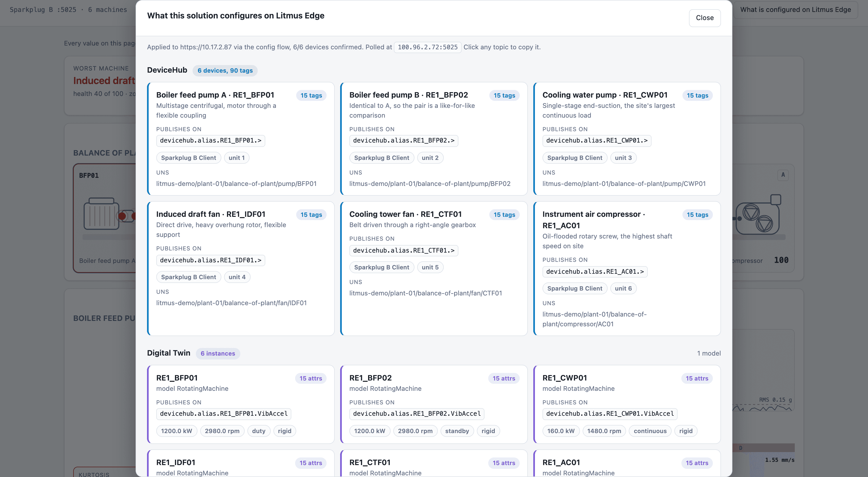Open 'What is configured on Litmus Edge' button behind dialog
This screenshot has height=477, width=868.
point(795,9)
